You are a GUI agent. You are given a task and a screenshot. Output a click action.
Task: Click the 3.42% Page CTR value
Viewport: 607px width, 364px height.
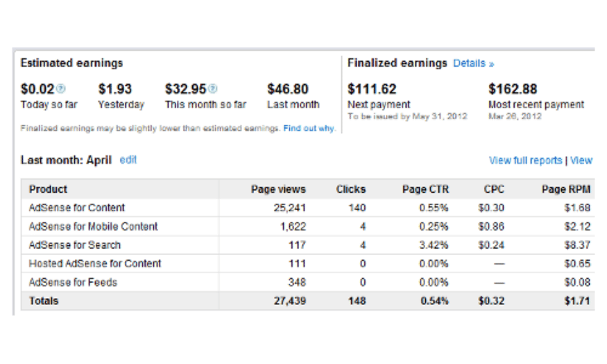click(x=434, y=245)
